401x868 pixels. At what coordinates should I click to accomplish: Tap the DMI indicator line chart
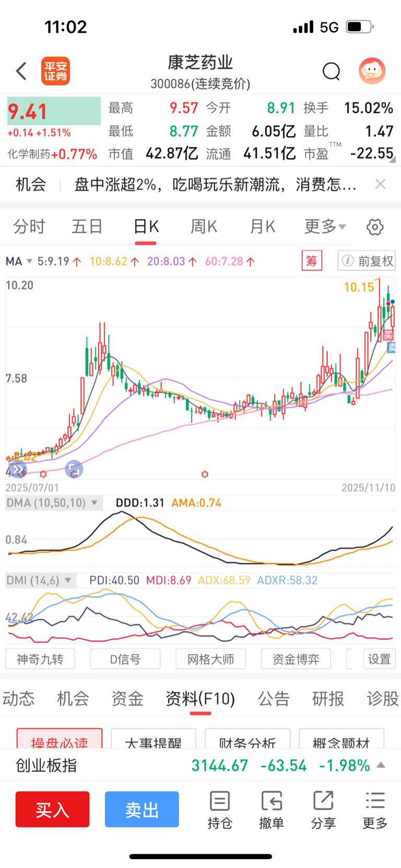[200, 616]
